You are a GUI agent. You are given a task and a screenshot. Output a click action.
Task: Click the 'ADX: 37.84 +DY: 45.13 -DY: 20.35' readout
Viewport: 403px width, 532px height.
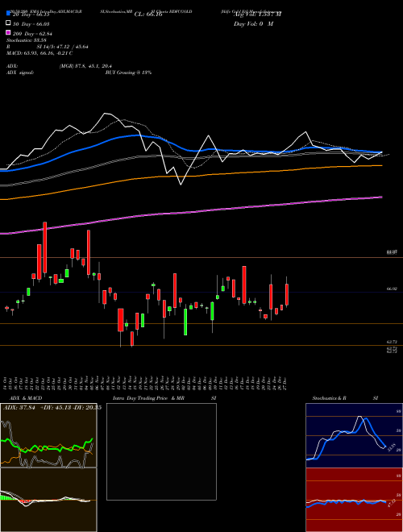(52, 408)
